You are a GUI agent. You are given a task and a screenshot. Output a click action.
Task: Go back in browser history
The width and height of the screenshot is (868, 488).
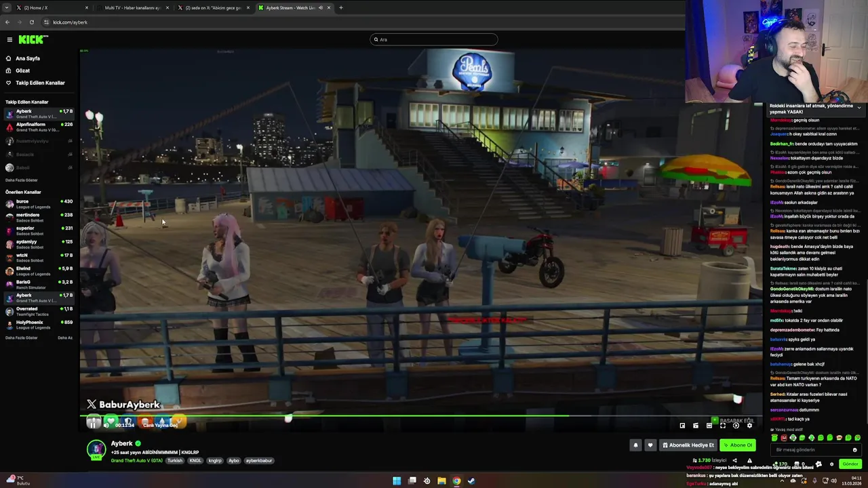point(7,22)
